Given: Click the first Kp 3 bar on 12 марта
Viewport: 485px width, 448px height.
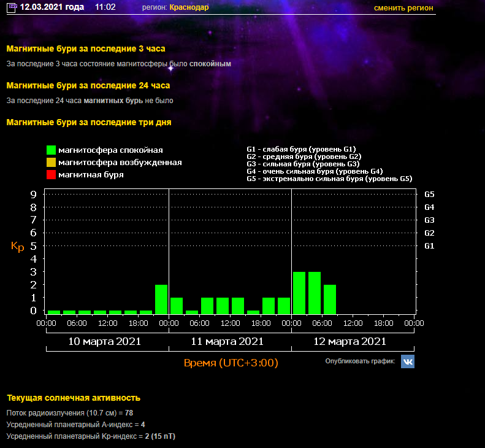Looking at the screenshot, I should (x=299, y=293).
